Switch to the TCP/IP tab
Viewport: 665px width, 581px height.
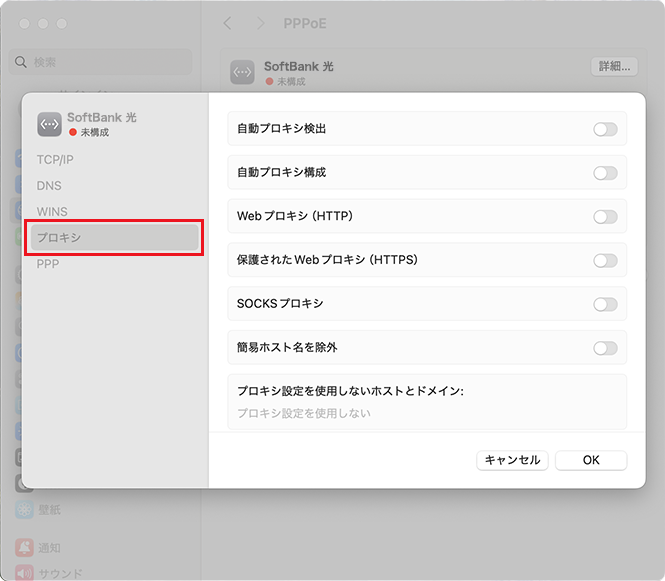click(x=55, y=159)
